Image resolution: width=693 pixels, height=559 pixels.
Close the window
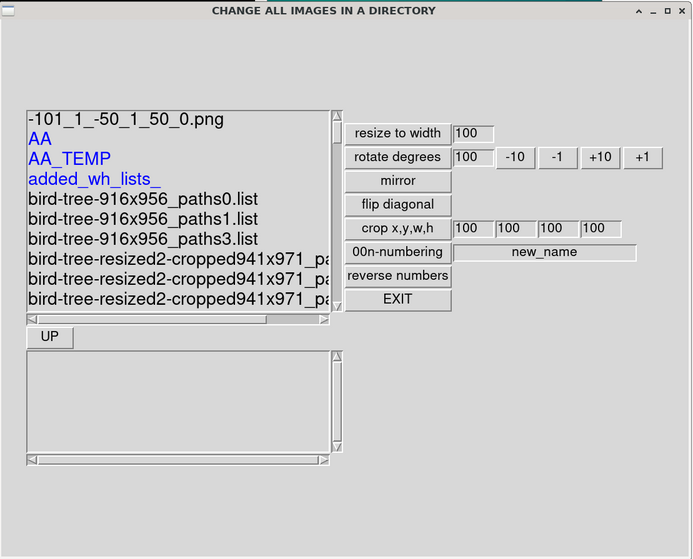[682, 11]
